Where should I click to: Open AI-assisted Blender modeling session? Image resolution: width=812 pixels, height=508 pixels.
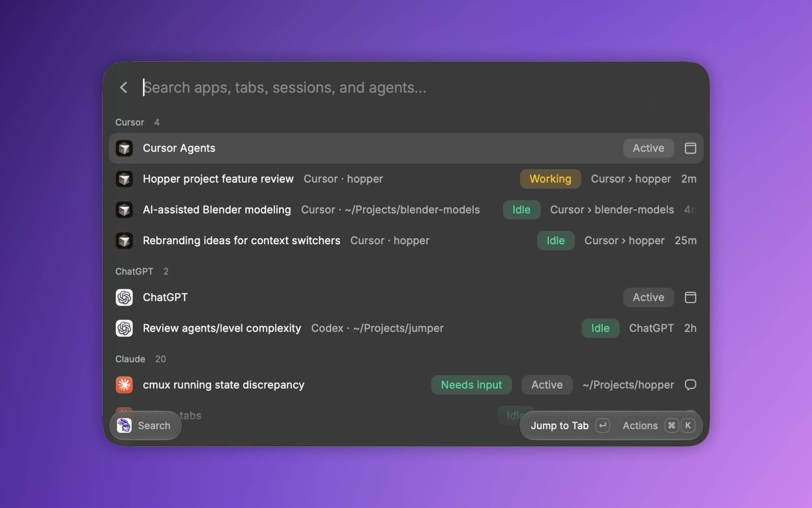217,210
